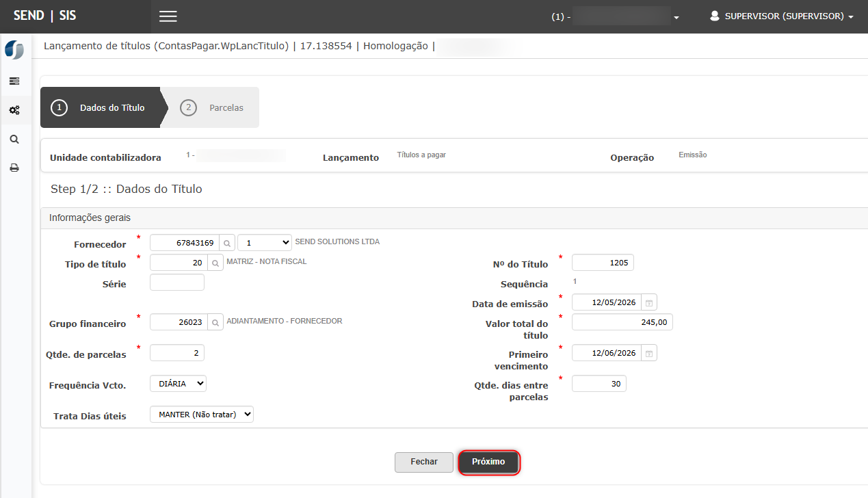The image size is (868, 498).
Task: Open the hamburger menu in the top bar
Action: pos(168,16)
